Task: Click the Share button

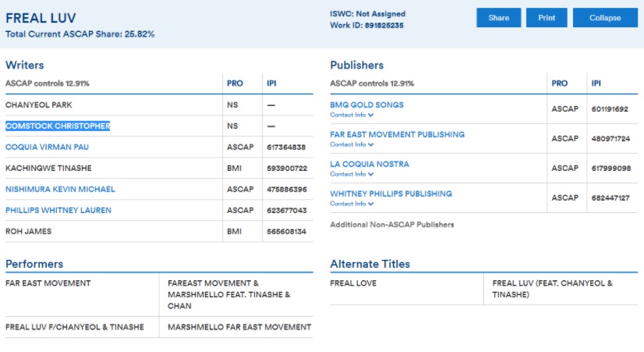Action: [499, 18]
